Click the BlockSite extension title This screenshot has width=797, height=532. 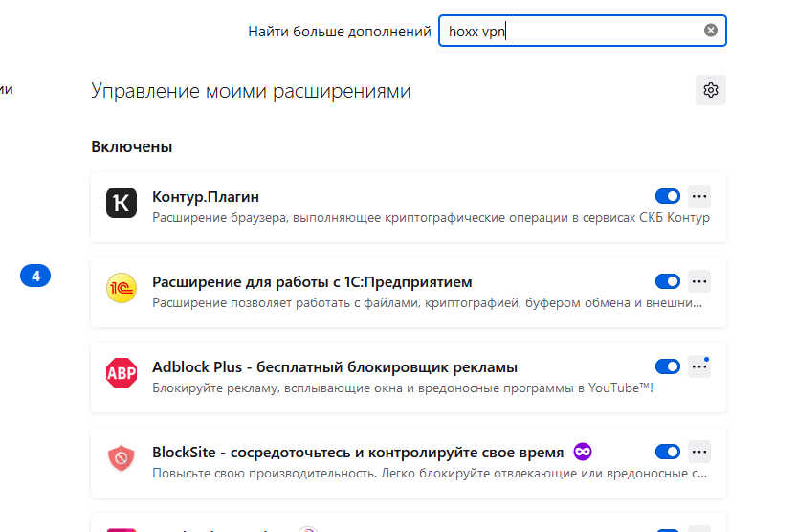point(356,452)
